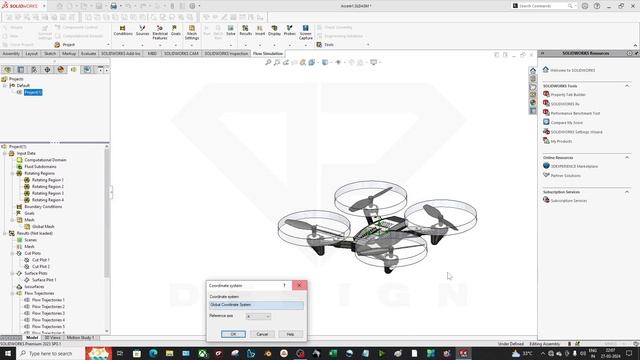This screenshot has width=640, height=360.
Task: Select the Probes ribbon icon
Action: coord(289,31)
